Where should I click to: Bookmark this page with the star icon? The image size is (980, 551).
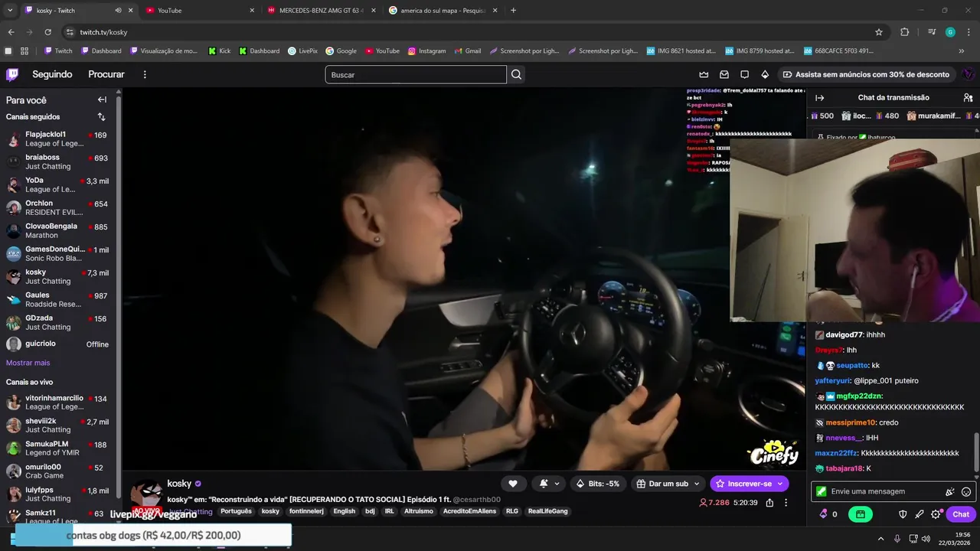[879, 32]
